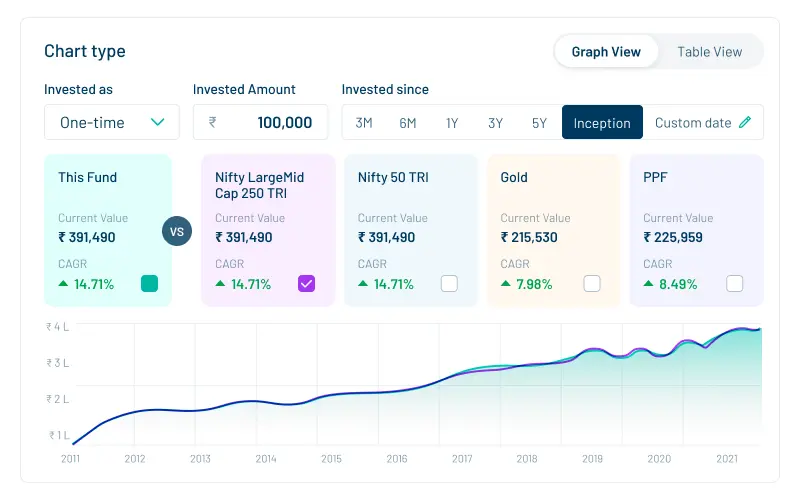The height and width of the screenshot is (500, 800).
Task: Tick the Gold comparison checkbox
Action: point(592,283)
